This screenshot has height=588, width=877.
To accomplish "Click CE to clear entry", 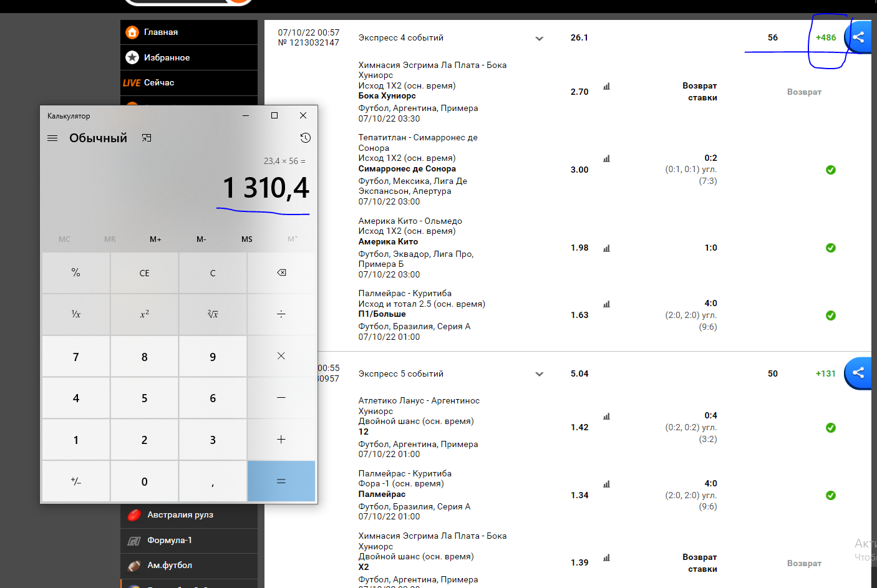I will tap(144, 272).
